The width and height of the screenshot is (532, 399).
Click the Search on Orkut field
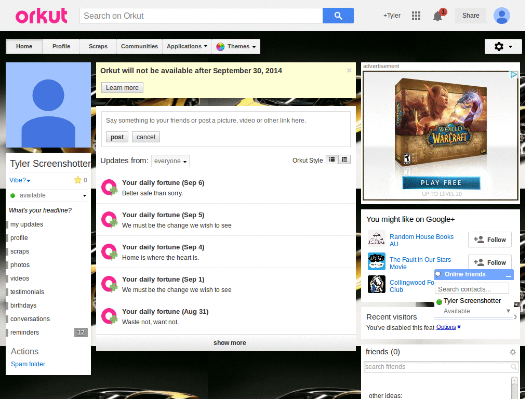point(201,16)
